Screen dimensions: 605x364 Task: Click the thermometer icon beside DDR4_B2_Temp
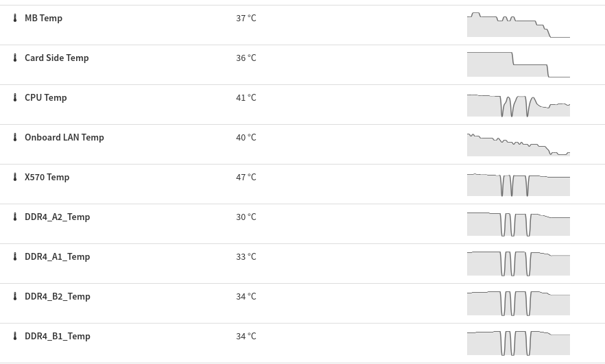click(15, 296)
